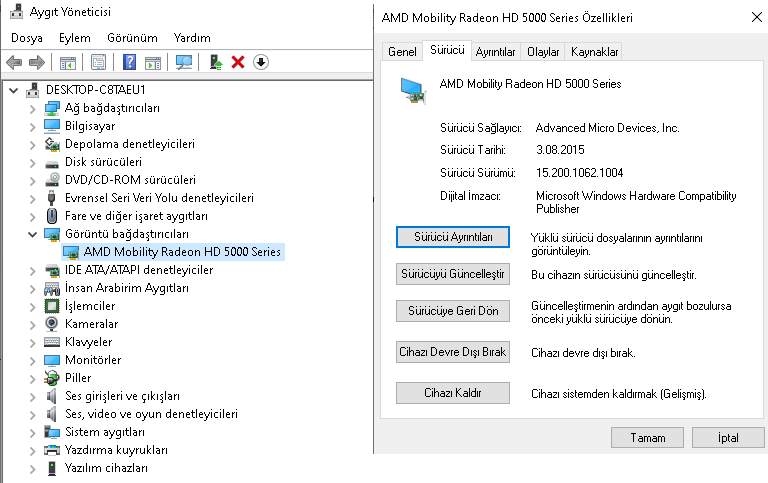
Task: Switch to the Ayrıntılar tab
Action: [x=495, y=51]
